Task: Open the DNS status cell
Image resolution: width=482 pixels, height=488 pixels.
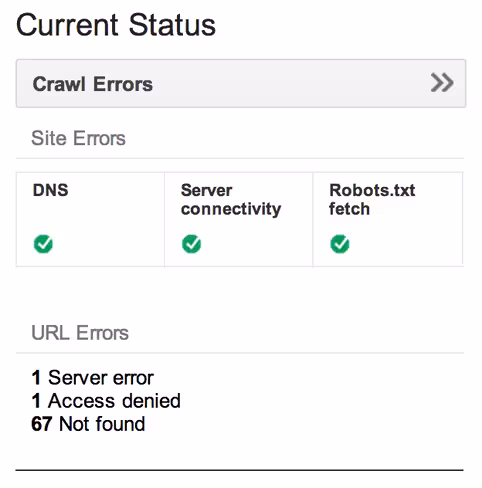Action: pyautogui.click(x=90, y=219)
